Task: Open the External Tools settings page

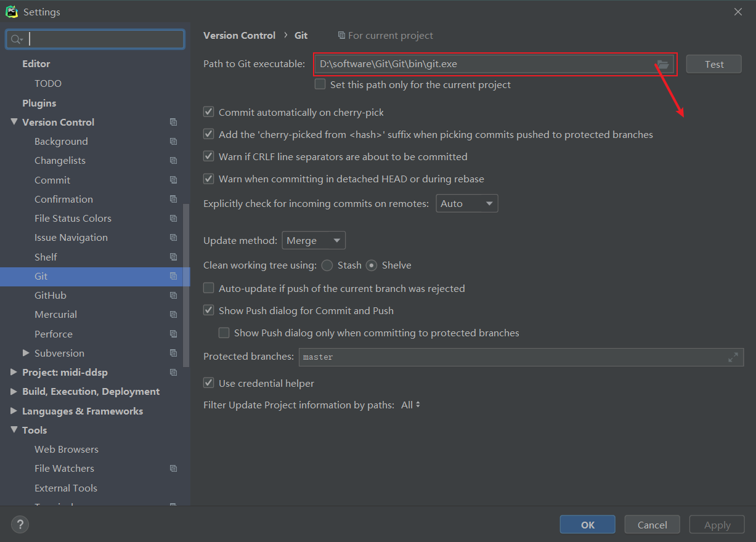Action: (66, 488)
